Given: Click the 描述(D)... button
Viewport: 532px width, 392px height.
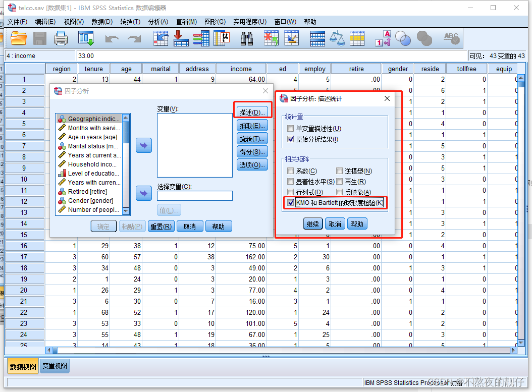Looking at the screenshot, I should pos(252,112).
